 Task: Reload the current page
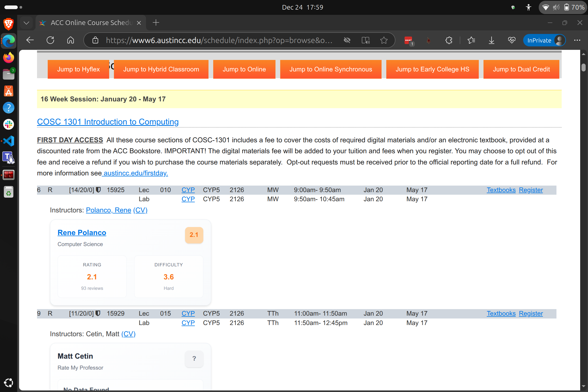(x=50, y=40)
